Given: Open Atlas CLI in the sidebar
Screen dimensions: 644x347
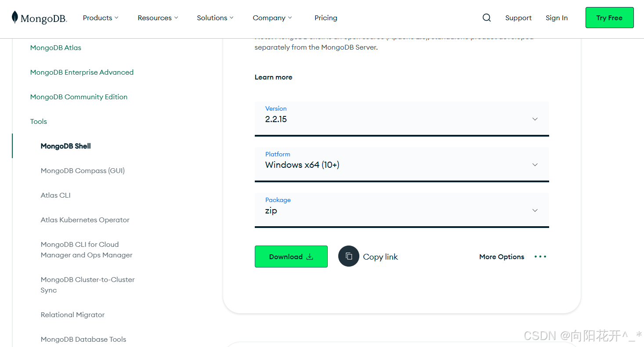Looking at the screenshot, I should pyautogui.click(x=56, y=195).
